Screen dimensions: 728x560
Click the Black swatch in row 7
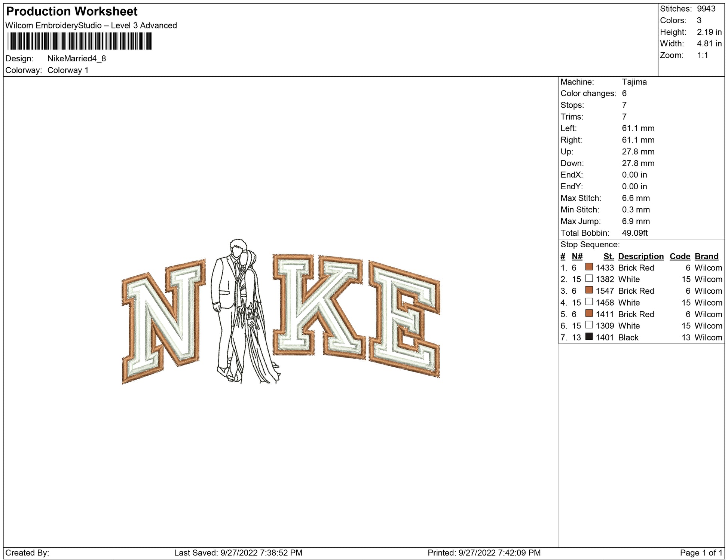click(589, 337)
